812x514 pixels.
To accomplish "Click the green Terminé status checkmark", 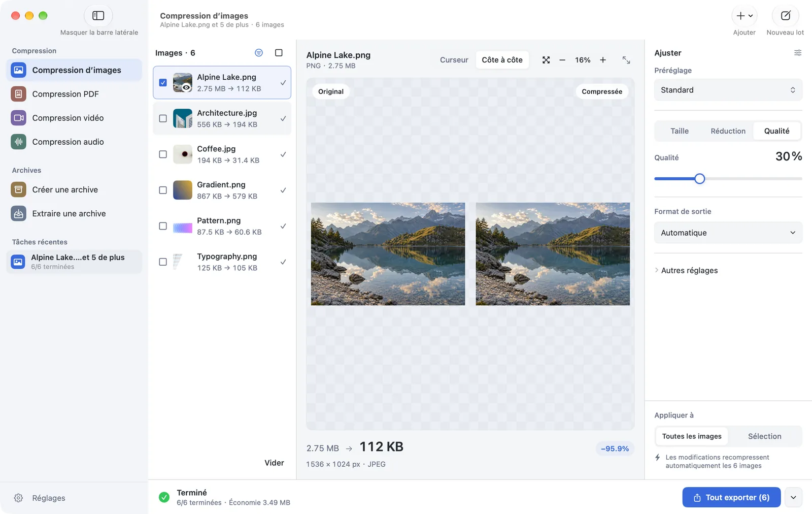I will point(164,497).
